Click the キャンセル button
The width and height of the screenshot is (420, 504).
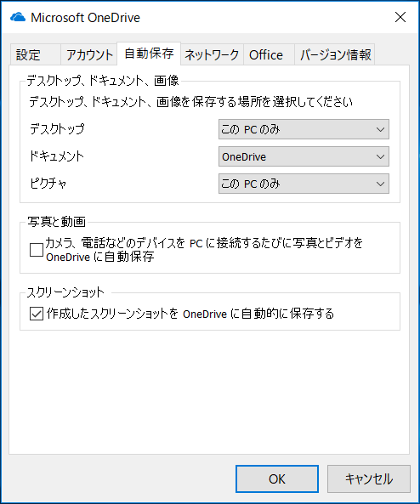pyautogui.click(x=369, y=479)
